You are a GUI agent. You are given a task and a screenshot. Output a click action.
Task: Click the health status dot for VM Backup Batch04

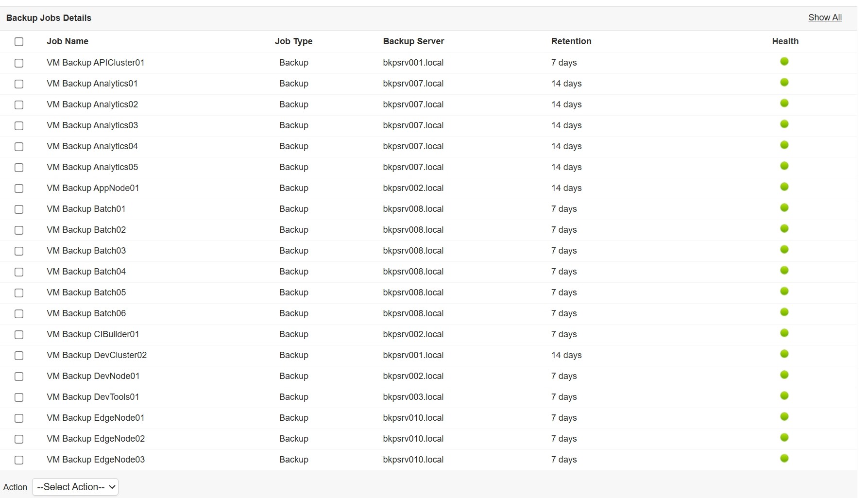click(x=784, y=270)
